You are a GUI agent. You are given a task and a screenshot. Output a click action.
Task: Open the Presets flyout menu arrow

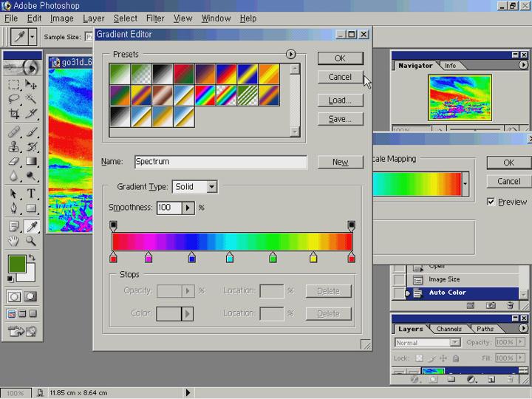pyautogui.click(x=290, y=54)
